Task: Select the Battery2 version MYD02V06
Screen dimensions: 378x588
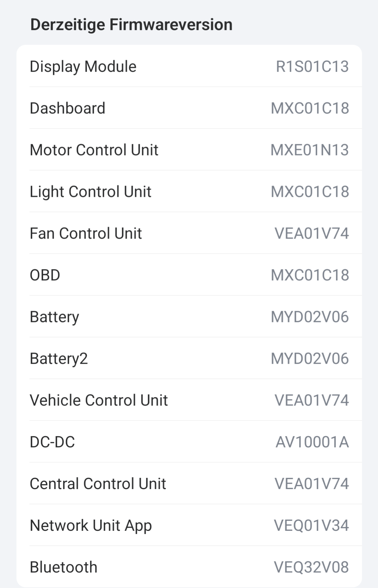Action: (310, 359)
